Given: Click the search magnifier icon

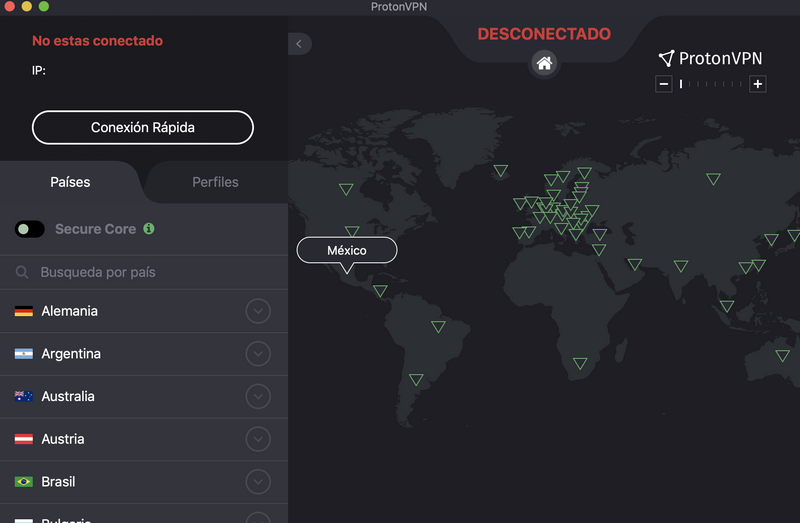Looking at the screenshot, I should pos(22,272).
